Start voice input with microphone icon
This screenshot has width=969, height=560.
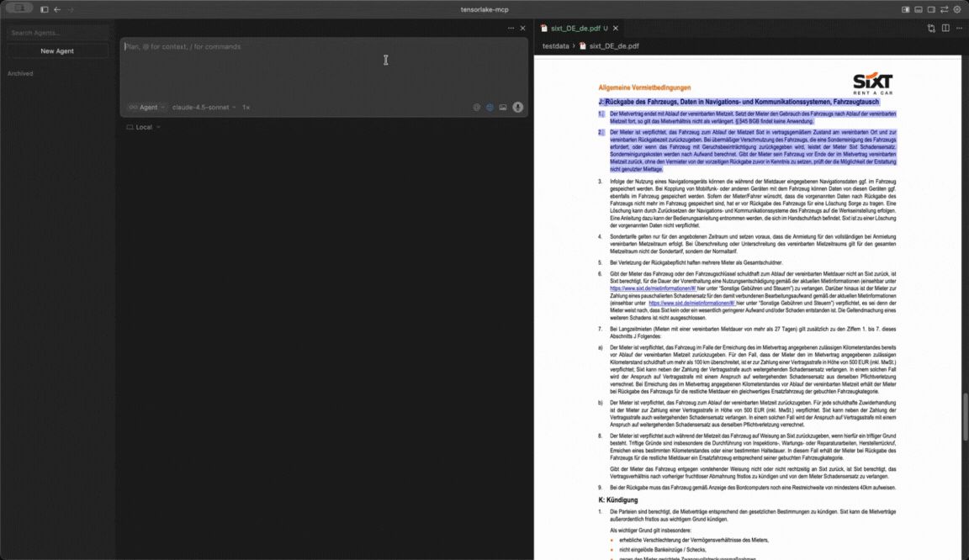point(518,107)
